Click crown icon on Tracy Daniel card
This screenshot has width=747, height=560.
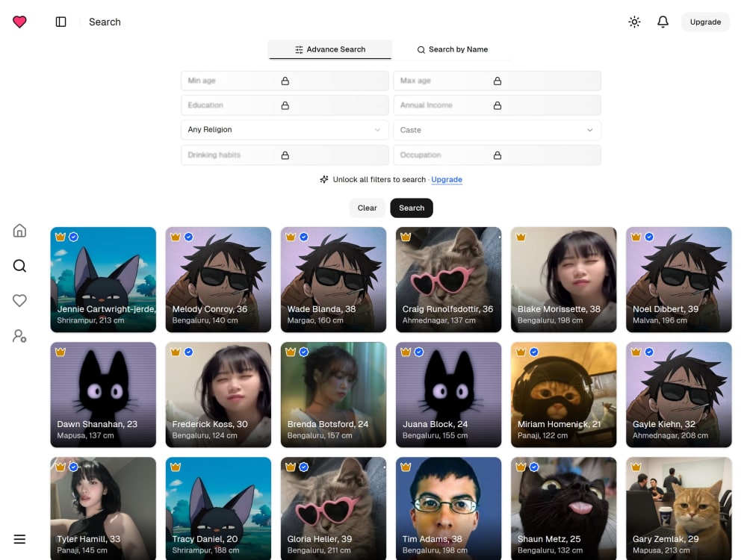coord(176,467)
